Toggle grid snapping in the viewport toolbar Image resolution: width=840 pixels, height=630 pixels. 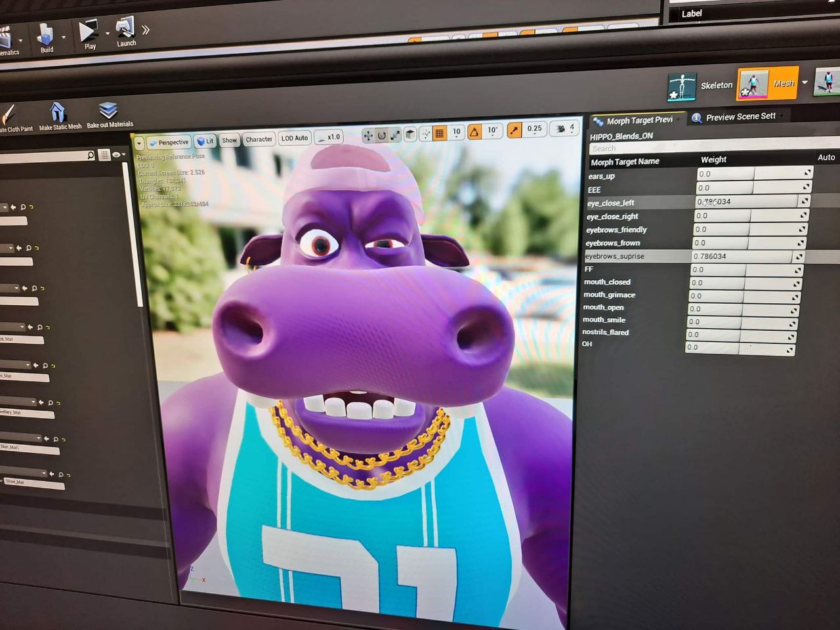pos(440,133)
